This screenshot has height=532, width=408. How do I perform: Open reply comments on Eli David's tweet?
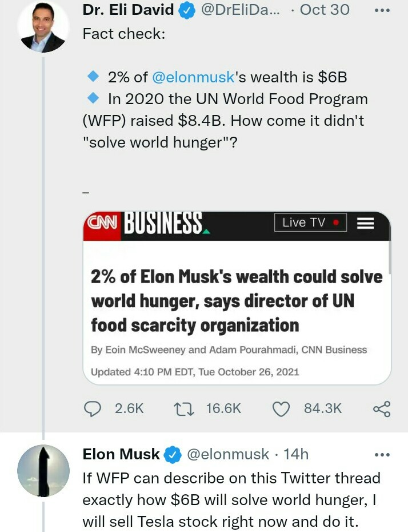(x=93, y=408)
